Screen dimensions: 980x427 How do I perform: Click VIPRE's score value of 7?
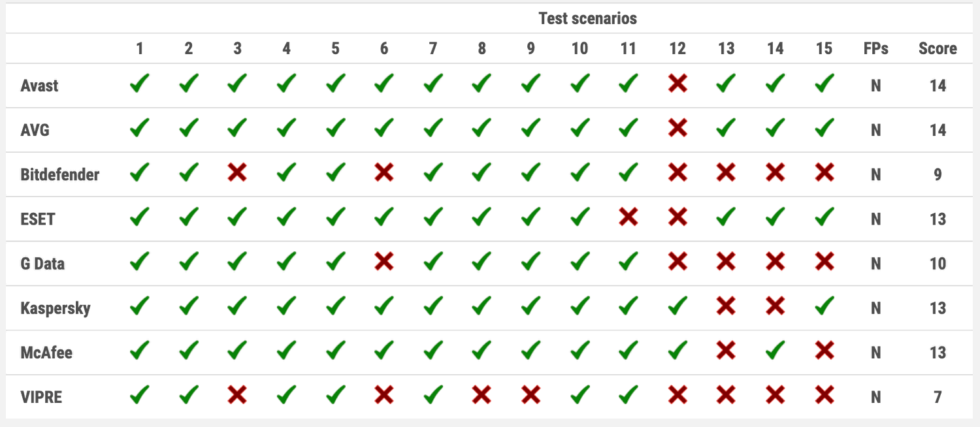[938, 396]
